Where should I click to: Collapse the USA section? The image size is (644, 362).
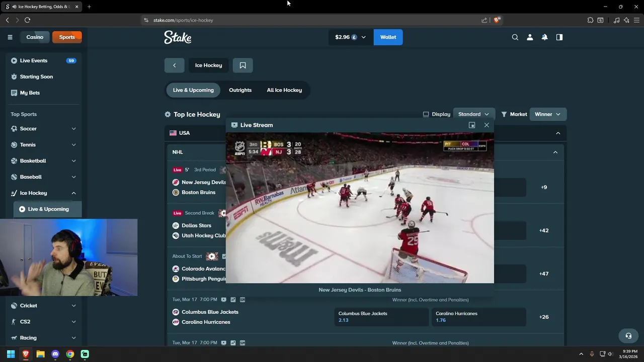coord(558,133)
